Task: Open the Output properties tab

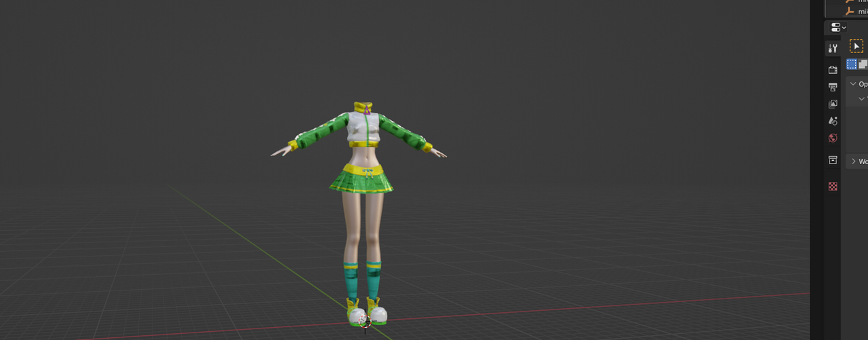Action: (x=833, y=87)
